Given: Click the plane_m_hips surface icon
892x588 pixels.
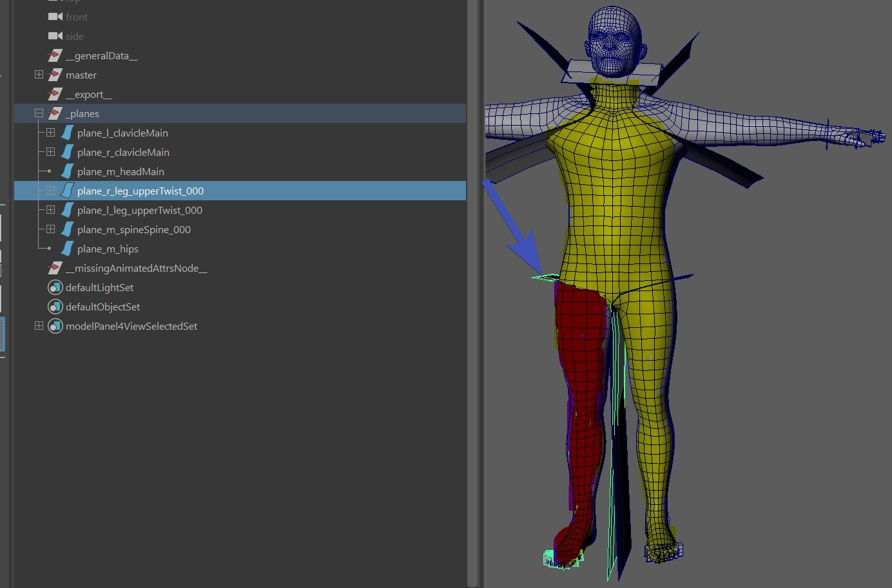Looking at the screenshot, I should pyautogui.click(x=67, y=249).
